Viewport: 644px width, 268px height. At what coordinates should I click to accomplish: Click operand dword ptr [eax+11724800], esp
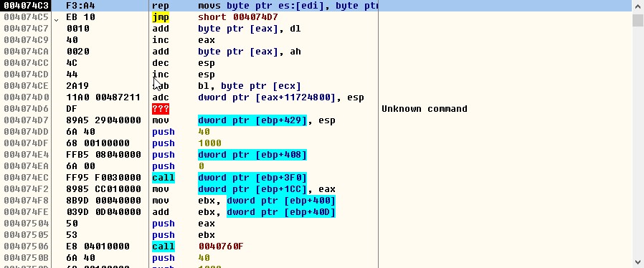281,97
